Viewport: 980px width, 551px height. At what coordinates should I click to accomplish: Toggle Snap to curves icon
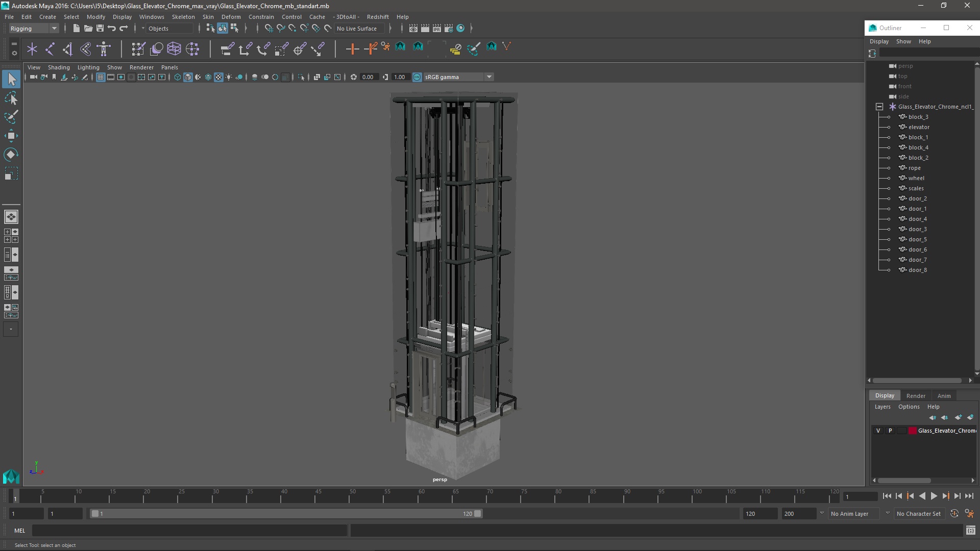280,29
